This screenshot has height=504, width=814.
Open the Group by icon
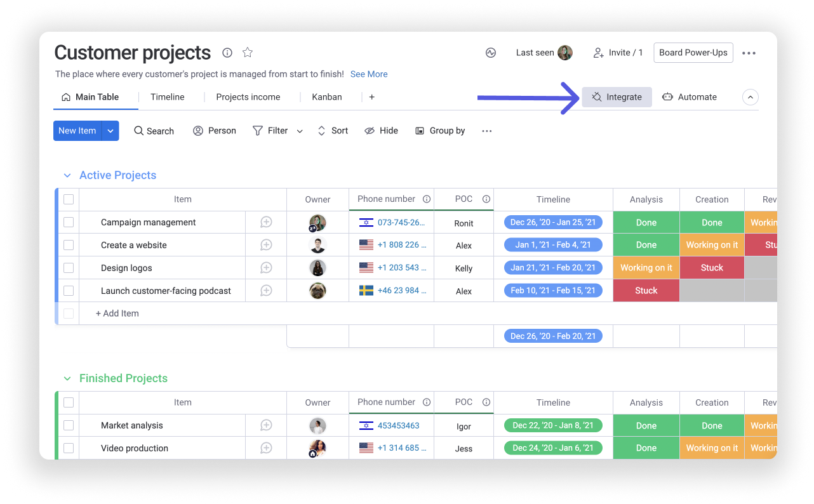pyautogui.click(x=420, y=131)
